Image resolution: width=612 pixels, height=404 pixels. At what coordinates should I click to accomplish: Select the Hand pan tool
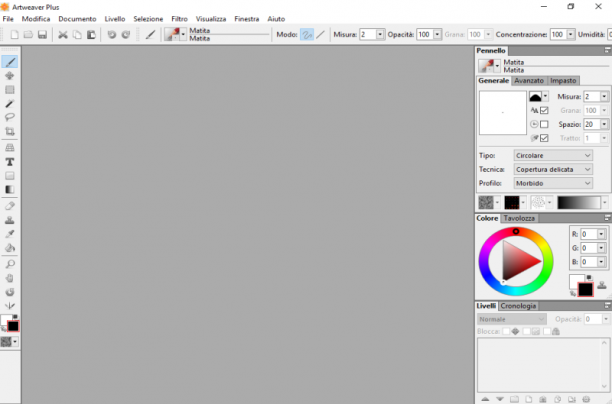pos(10,278)
